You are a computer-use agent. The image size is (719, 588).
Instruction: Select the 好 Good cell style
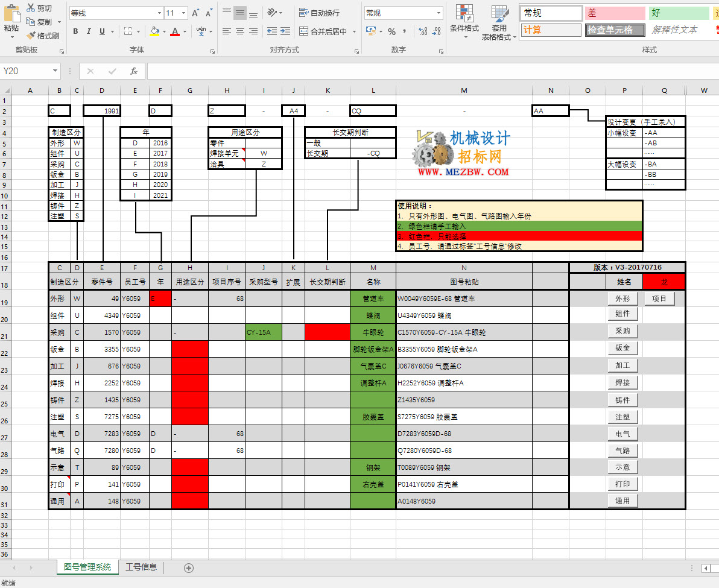point(679,13)
